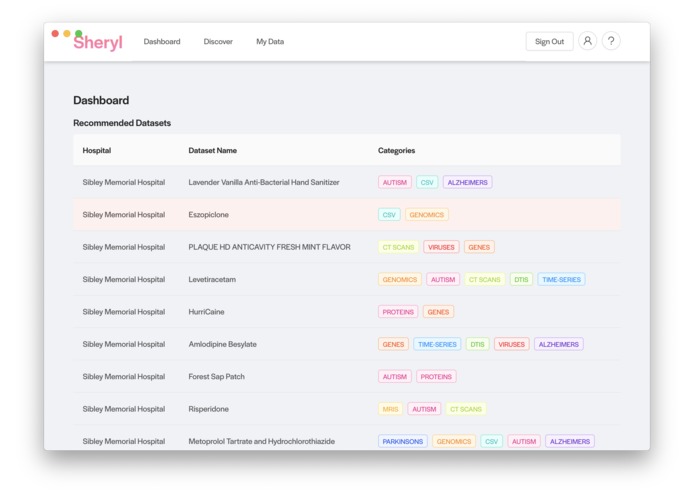The width and height of the screenshot is (695, 494).
Task: Click GENOMICS tag on Levetiracetam row
Action: pyautogui.click(x=399, y=279)
